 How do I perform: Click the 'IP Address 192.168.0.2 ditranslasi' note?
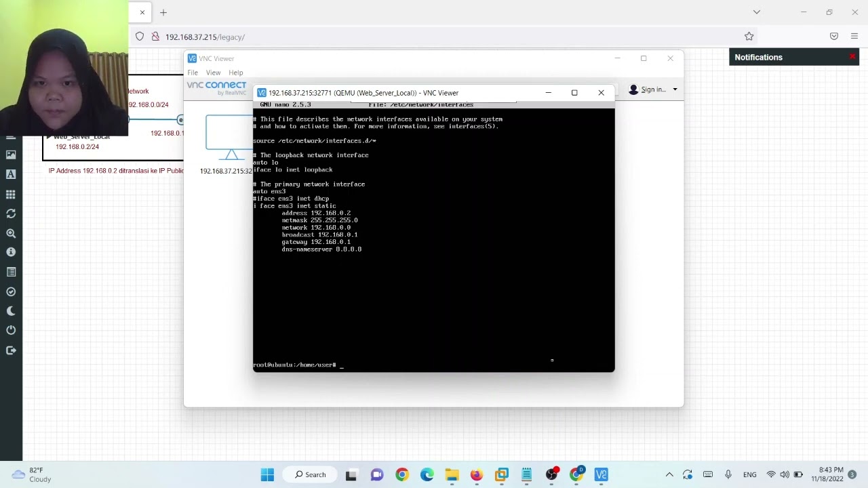click(x=116, y=171)
